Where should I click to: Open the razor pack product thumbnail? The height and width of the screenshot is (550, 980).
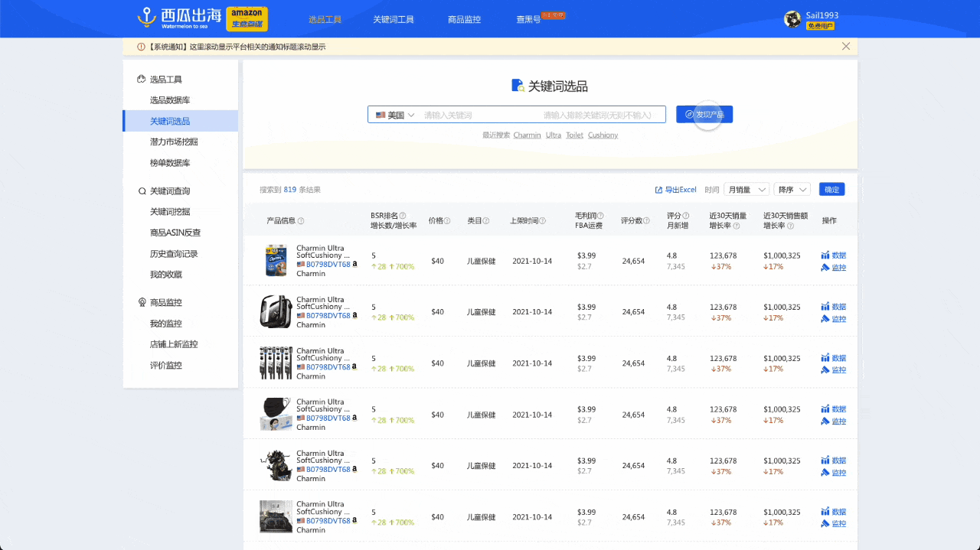click(x=276, y=363)
